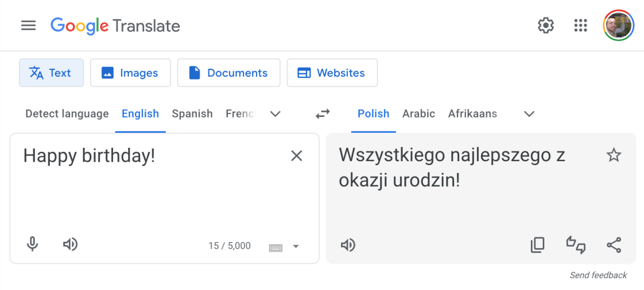This screenshot has width=644, height=290.
Task: Select Afrikaans as target language
Action: 472,114
